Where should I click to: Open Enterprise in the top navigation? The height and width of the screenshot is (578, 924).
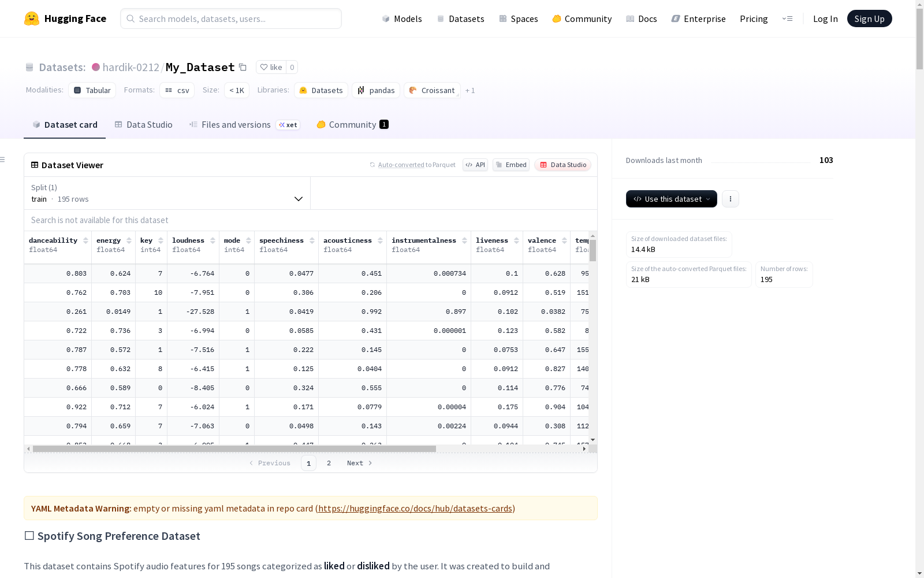coord(698,18)
